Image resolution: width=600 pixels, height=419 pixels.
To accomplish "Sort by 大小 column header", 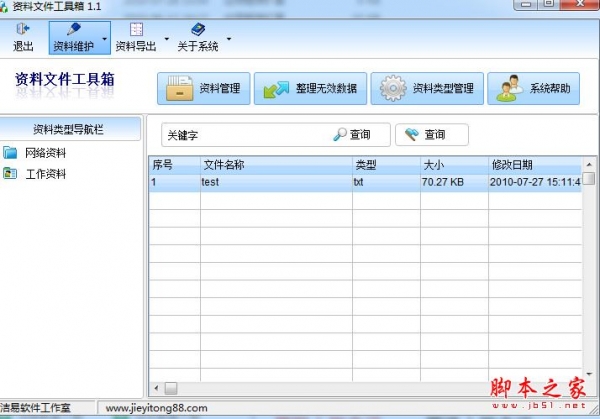I will pos(454,165).
